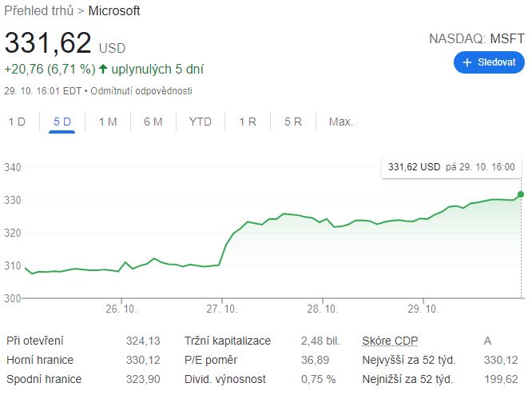Image resolution: width=532 pixels, height=395 pixels.
Task: Click the green up arrow icon
Action: coord(103,70)
